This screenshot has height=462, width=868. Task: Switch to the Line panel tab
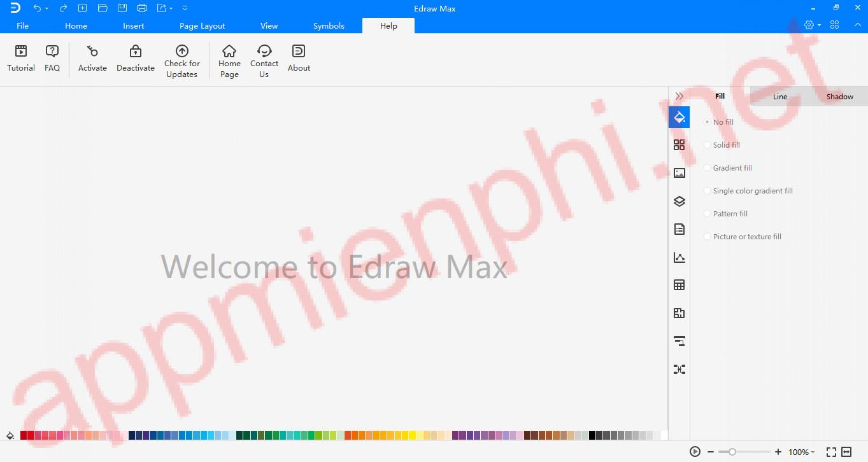tap(780, 97)
